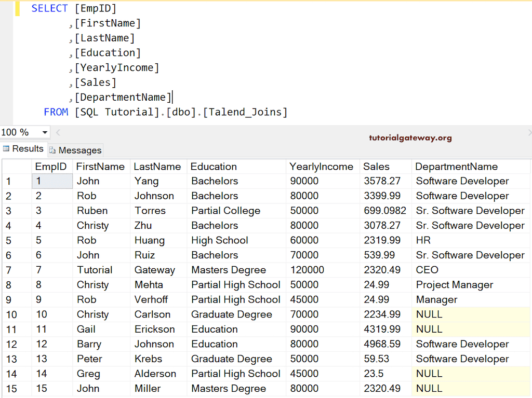Click the 'Torres' LastName cell
This screenshot has width=532, height=398.
click(158, 211)
